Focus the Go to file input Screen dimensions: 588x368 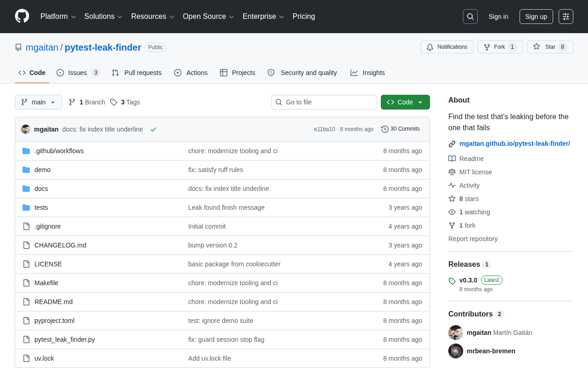click(324, 102)
